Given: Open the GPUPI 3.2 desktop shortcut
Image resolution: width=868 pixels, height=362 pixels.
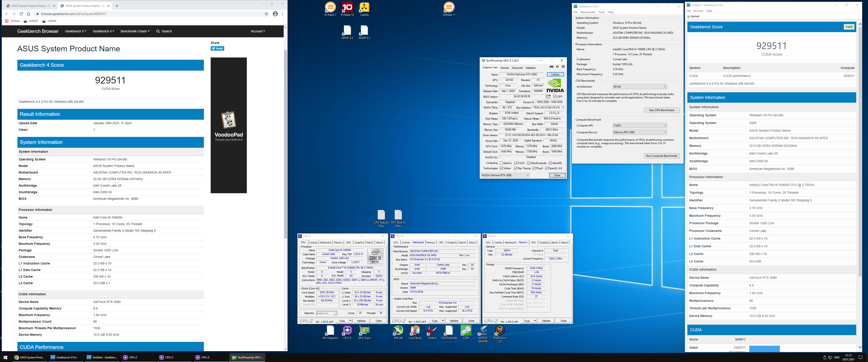Looking at the screenshot, I should (x=347, y=32).
